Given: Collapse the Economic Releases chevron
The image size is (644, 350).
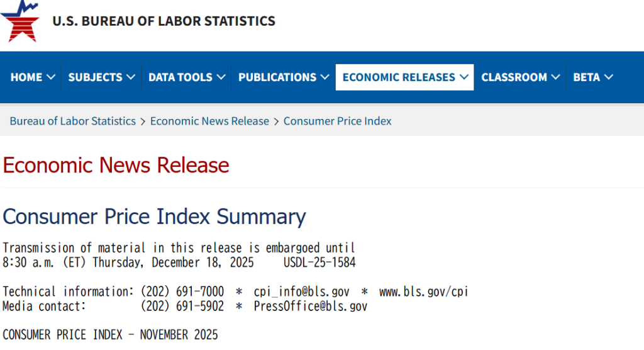Looking at the screenshot, I should click(464, 77).
